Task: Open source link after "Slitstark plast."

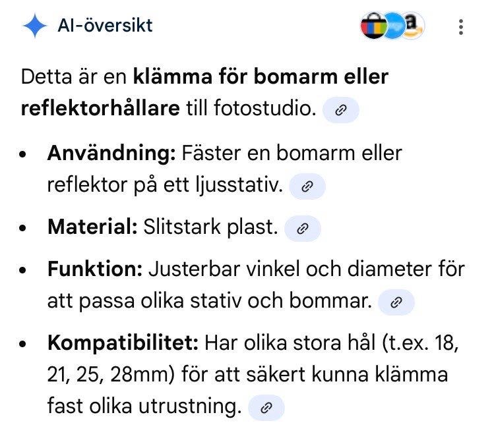Action: 303,229
